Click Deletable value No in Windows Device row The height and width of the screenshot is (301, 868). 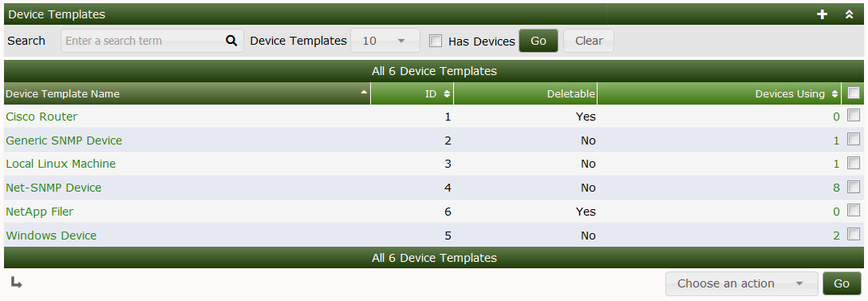(x=588, y=236)
